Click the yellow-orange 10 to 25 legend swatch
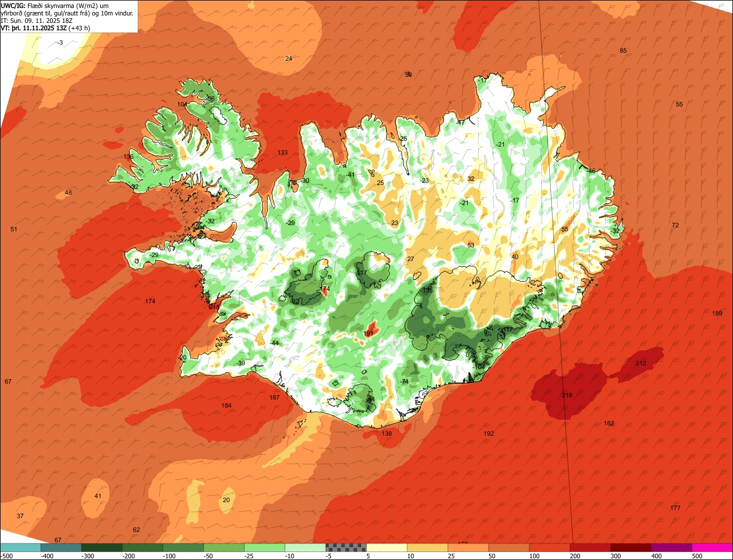 tap(427, 547)
